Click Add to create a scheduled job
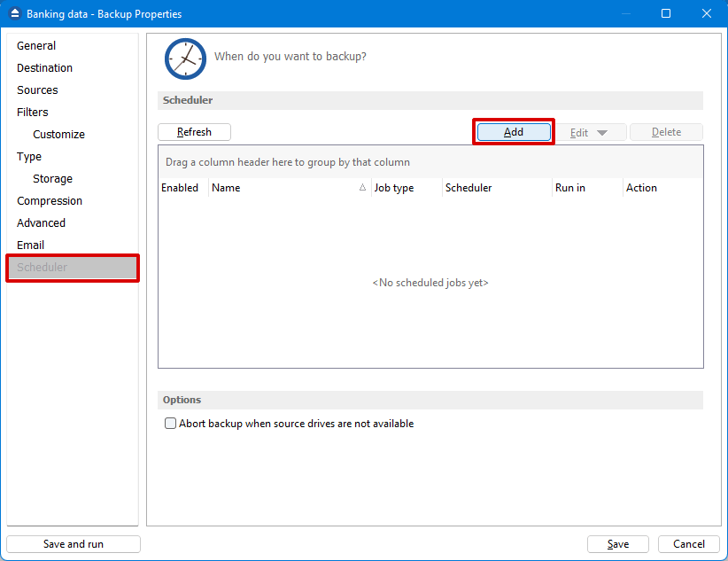Viewport: 728px width, 561px height. (x=514, y=131)
